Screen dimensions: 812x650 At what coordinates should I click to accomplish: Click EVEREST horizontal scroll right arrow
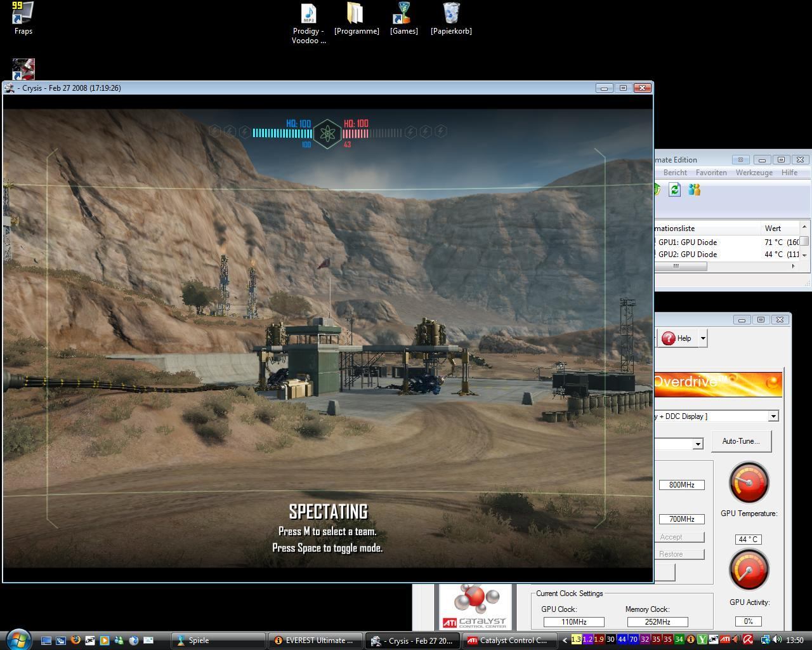[x=793, y=267]
